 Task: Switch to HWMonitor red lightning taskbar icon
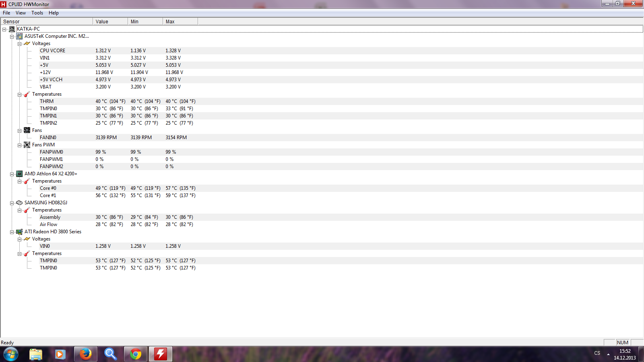point(161,354)
